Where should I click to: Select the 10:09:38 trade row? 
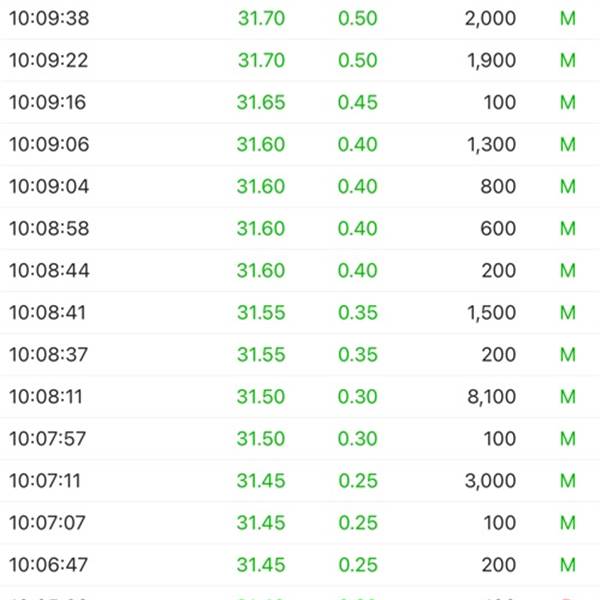point(300,18)
